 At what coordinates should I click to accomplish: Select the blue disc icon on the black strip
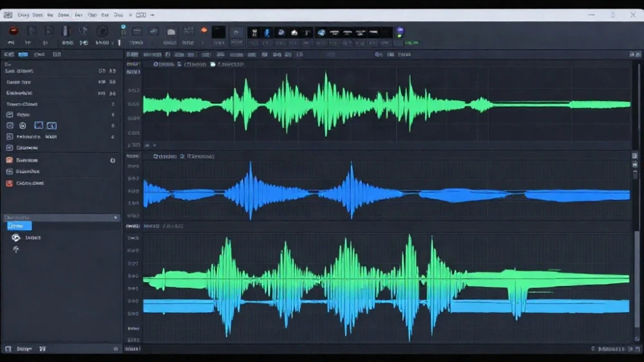281,32
